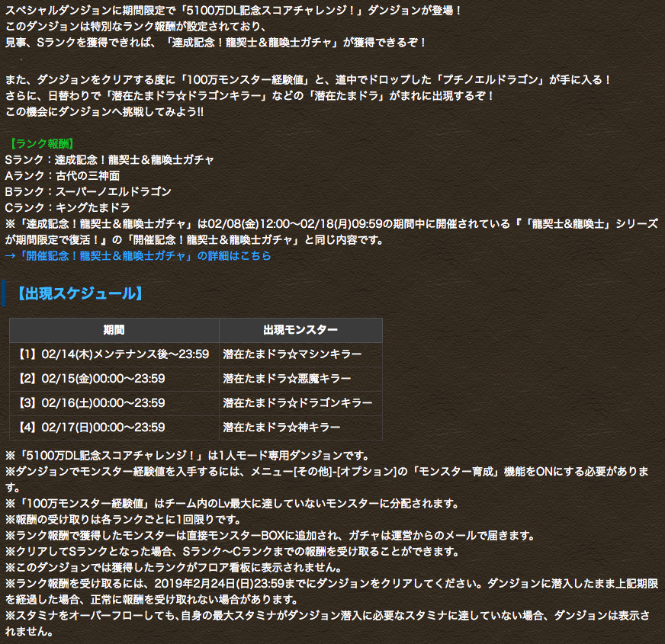Click the note ※報酬の受け取りは各ランクごとに1回限りです。
The height and width of the screenshot is (644, 665).
click(x=123, y=519)
